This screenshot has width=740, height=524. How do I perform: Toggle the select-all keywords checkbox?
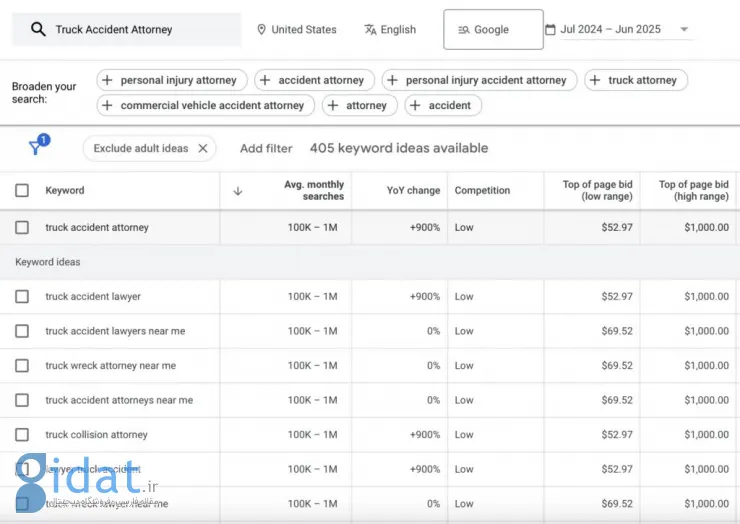[22, 190]
